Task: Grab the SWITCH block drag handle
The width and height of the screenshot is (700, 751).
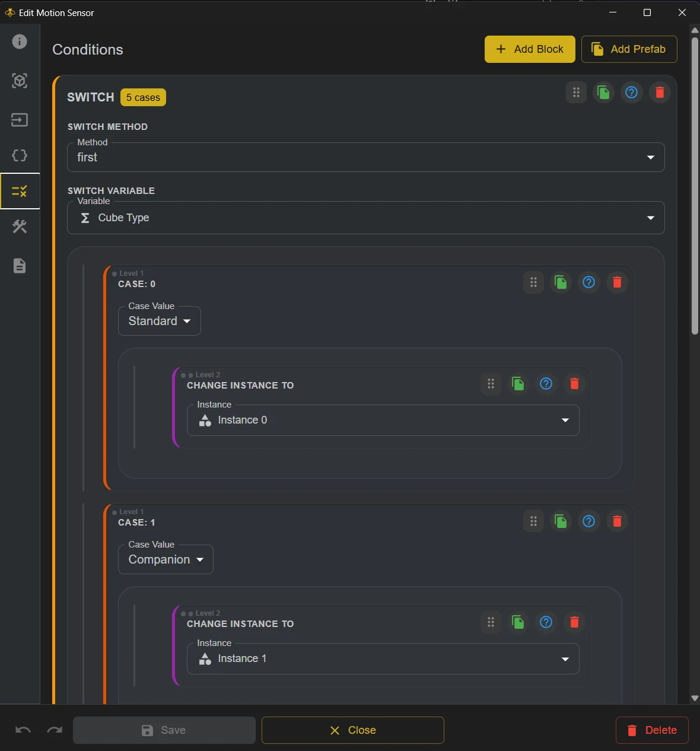Action: 576,93
